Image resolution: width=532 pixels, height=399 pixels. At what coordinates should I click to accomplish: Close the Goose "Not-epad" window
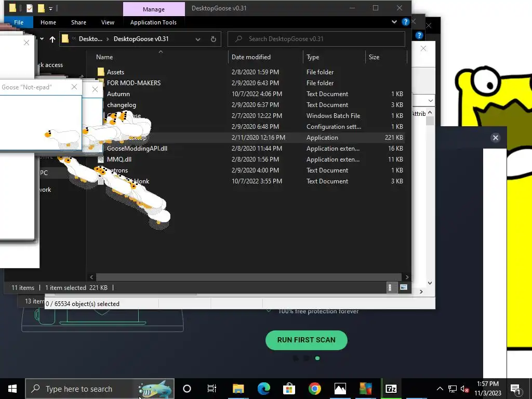[x=74, y=87]
